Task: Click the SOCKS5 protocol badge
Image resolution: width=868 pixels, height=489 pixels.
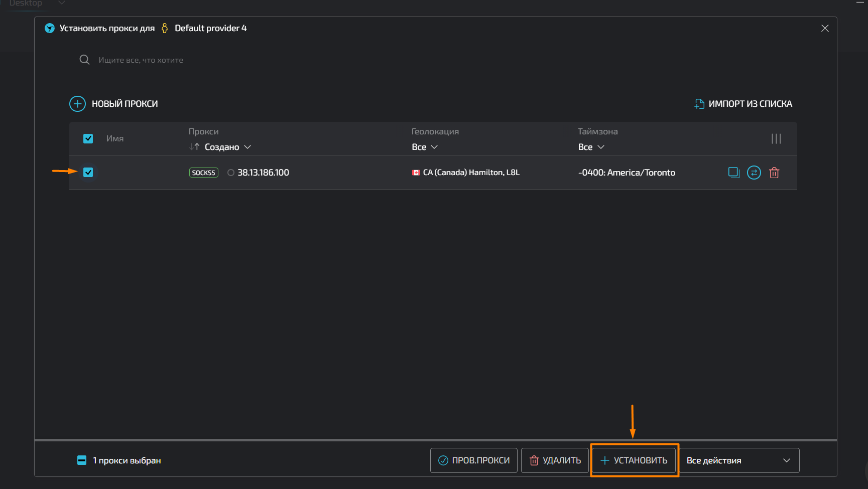Action: tap(204, 173)
